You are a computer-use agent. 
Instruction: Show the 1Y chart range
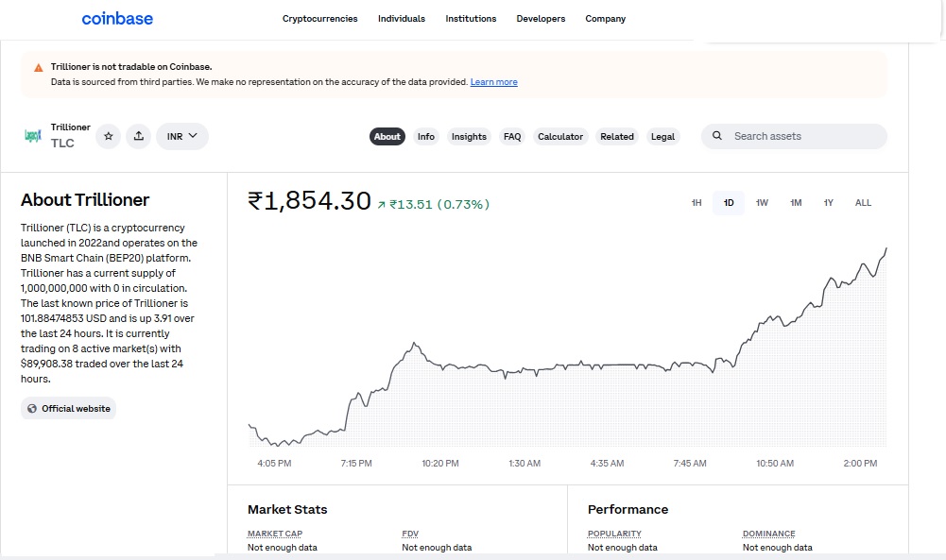coord(829,203)
